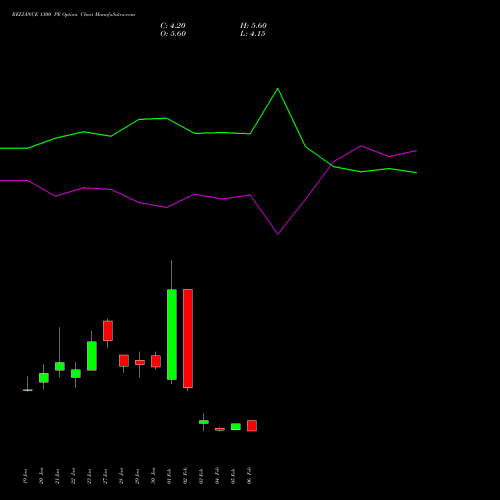Click the '22 Jan' date axis label

click(x=74, y=476)
